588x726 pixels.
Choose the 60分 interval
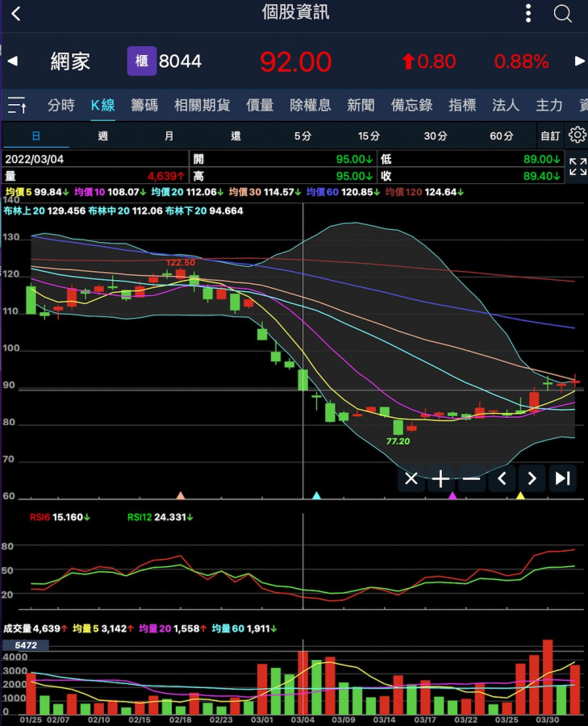pos(501,136)
